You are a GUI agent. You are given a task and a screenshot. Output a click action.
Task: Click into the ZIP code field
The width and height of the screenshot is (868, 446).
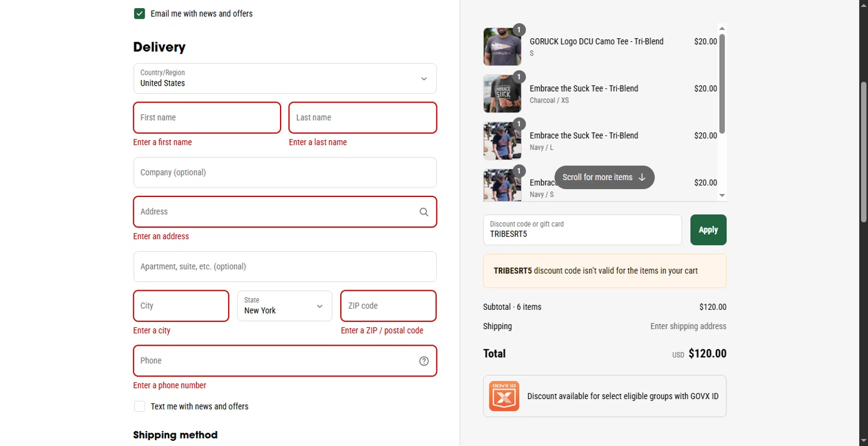coord(388,306)
